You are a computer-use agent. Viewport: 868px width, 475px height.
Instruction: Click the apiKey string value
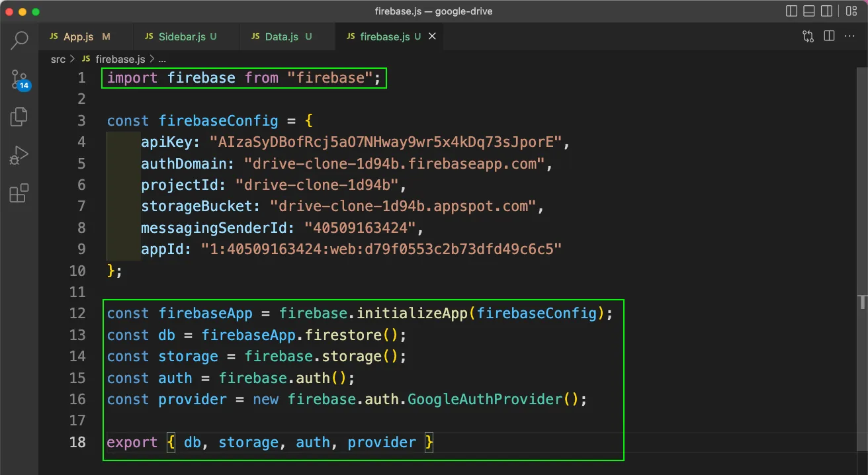386,142
